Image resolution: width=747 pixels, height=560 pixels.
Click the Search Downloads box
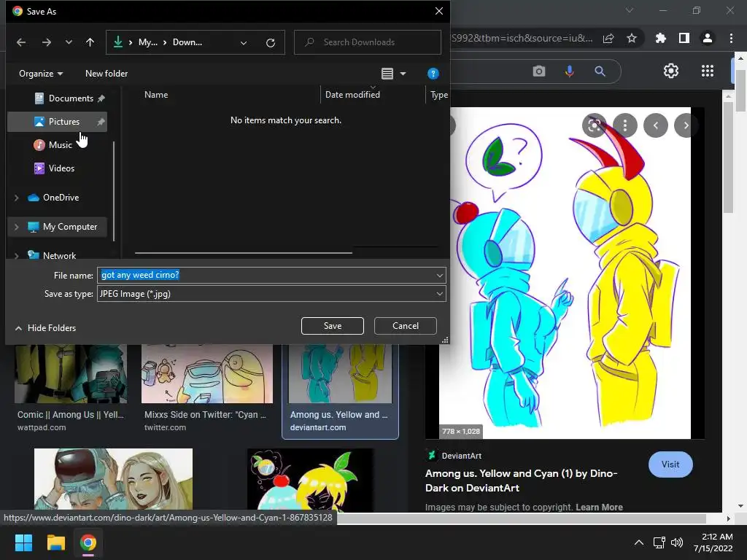pos(368,42)
